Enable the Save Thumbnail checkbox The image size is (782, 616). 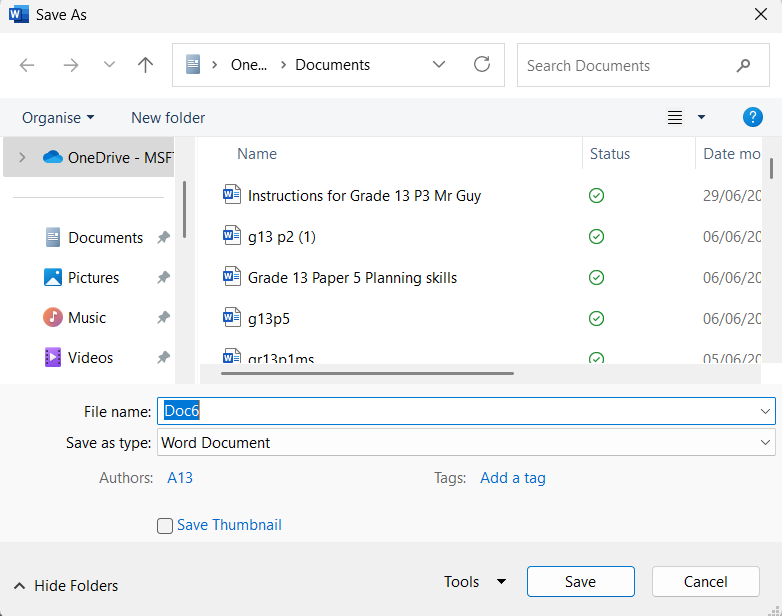165,525
